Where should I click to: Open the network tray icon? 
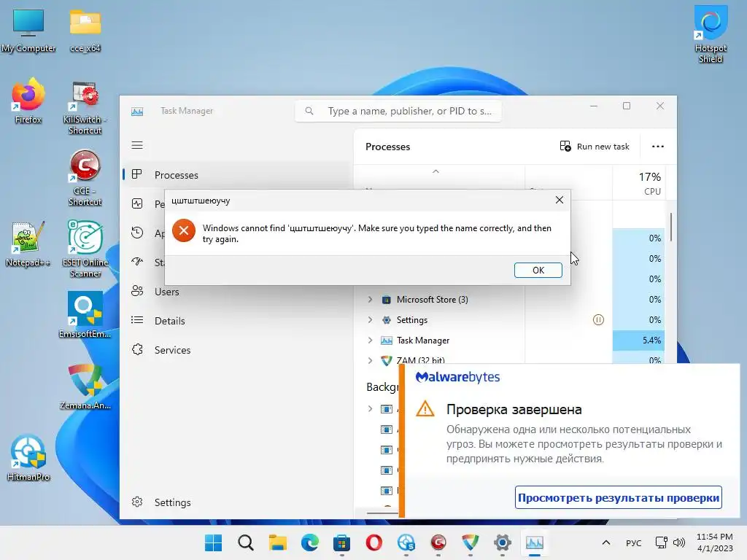click(661, 542)
